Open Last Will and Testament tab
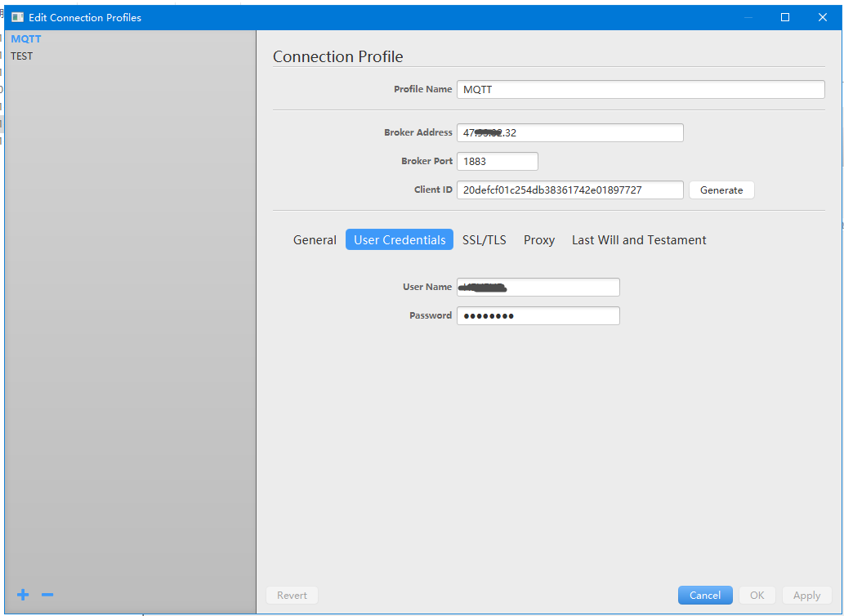 [639, 239]
